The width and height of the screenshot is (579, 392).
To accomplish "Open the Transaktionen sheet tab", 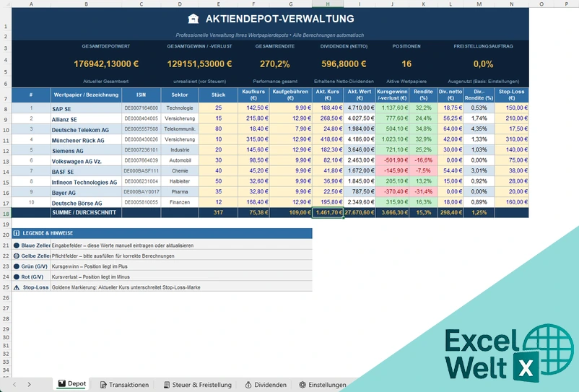I will coord(124,385).
